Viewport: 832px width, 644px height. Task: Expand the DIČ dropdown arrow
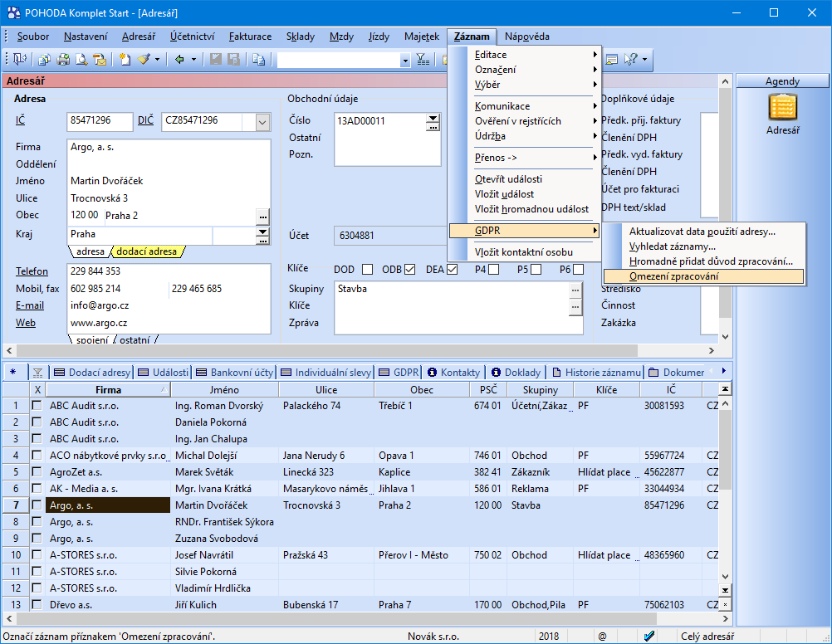262,122
